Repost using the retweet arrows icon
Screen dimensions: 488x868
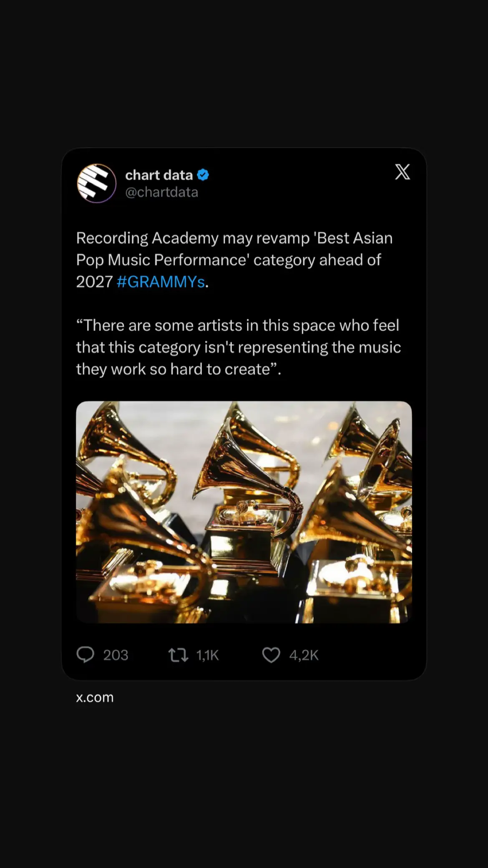click(x=178, y=655)
